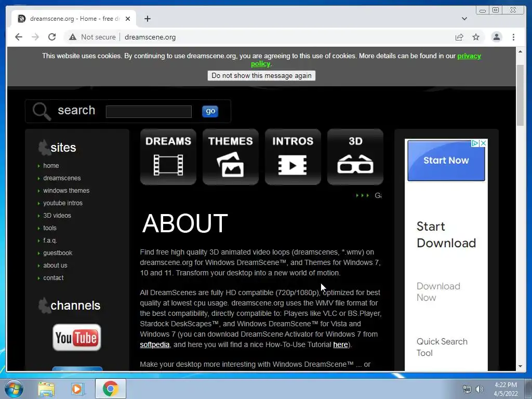Open the INTROS video category
Viewport: 532px width, 399px height.
pos(293,157)
